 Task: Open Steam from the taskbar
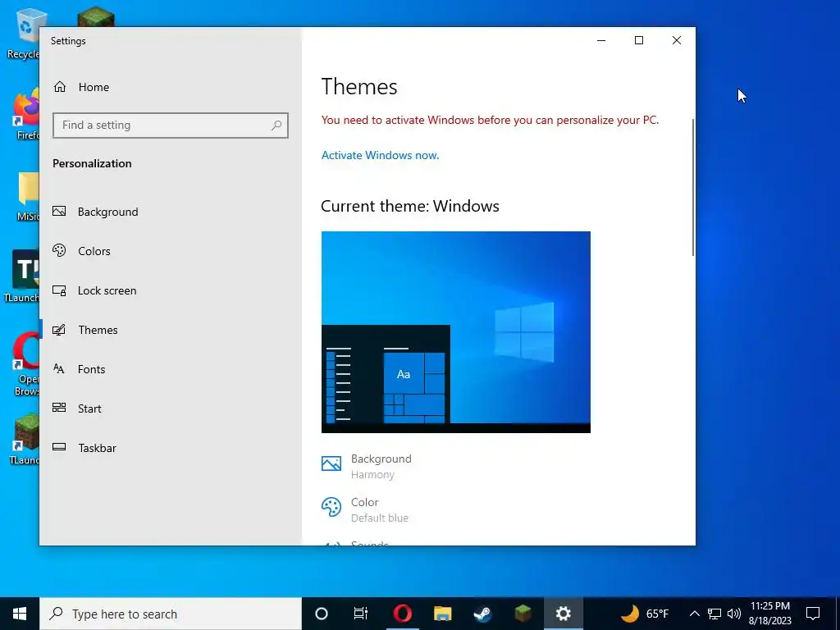[482, 614]
